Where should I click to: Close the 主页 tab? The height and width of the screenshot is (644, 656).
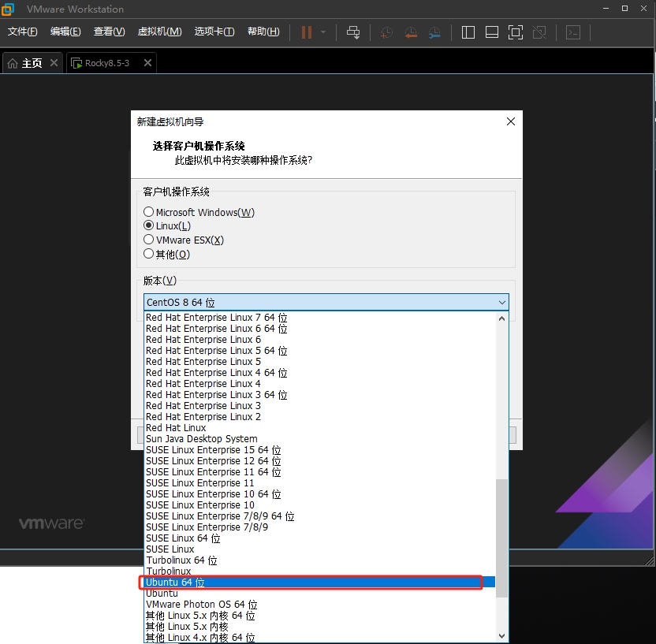[54, 63]
